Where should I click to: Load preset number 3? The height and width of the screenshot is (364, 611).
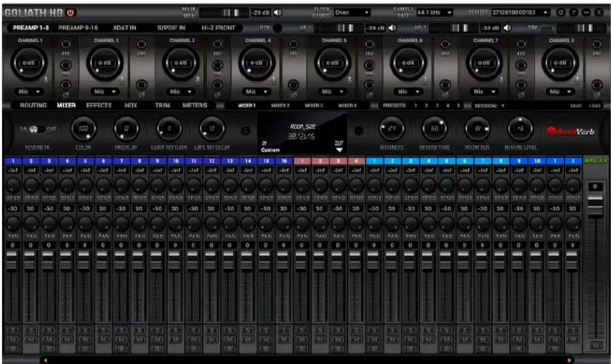[x=437, y=106]
